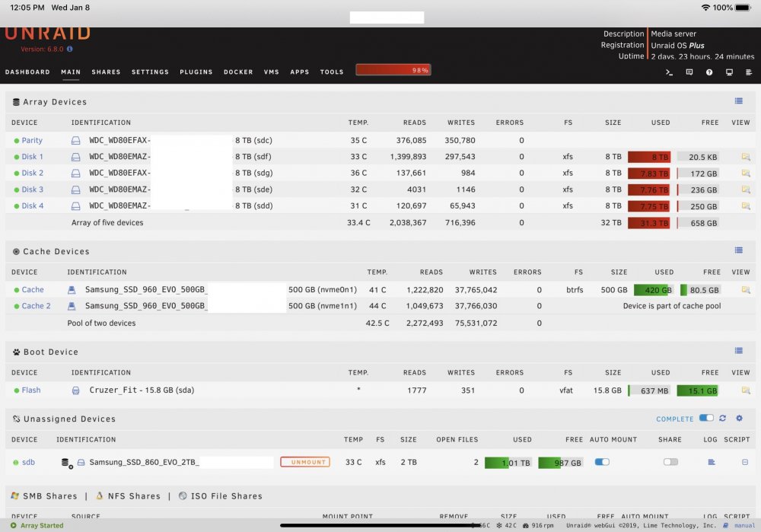Open the terminal icon in header
The height and width of the screenshot is (532, 761).
click(669, 72)
